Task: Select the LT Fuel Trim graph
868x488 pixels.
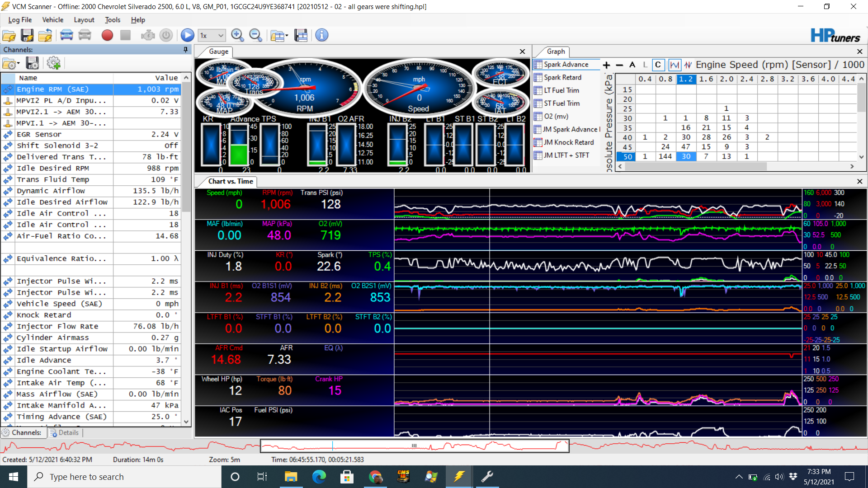Action: (x=561, y=90)
